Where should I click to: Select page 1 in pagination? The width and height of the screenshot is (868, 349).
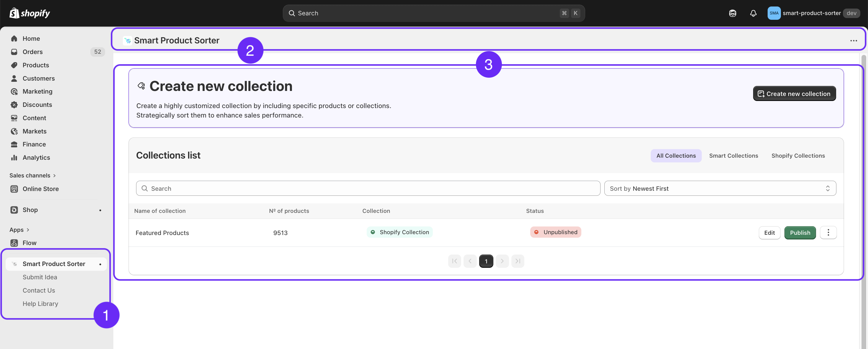pyautogui.click(x=486, y=261)
